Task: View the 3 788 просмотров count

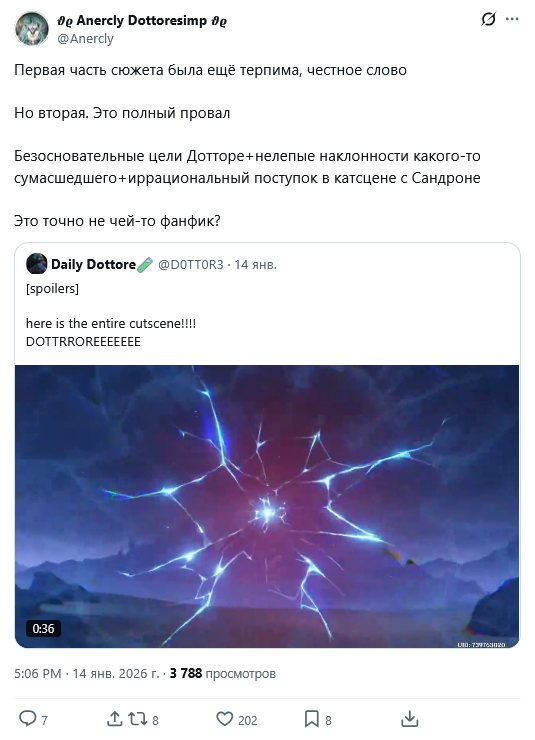Action: click(x=223, y=673)
